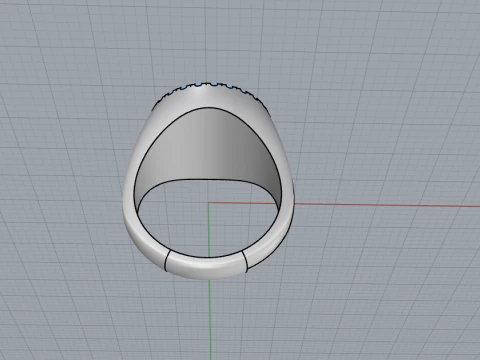The height and width of the screenshot is (360, 480).
Task: Click the green Y-axis line below the ring
Action: coord(210,319)
